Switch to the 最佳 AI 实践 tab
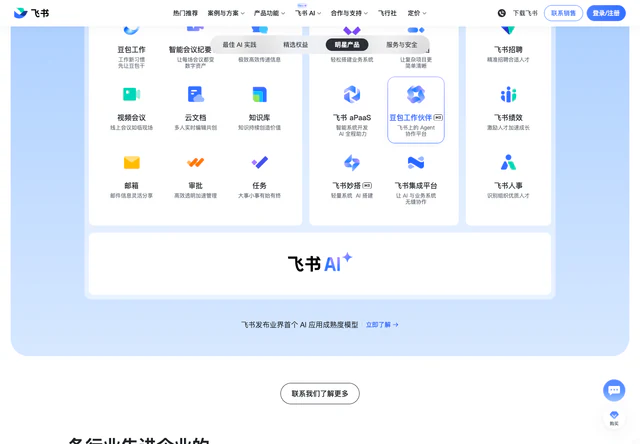640x444 pixels. click(x=239, y=45)
